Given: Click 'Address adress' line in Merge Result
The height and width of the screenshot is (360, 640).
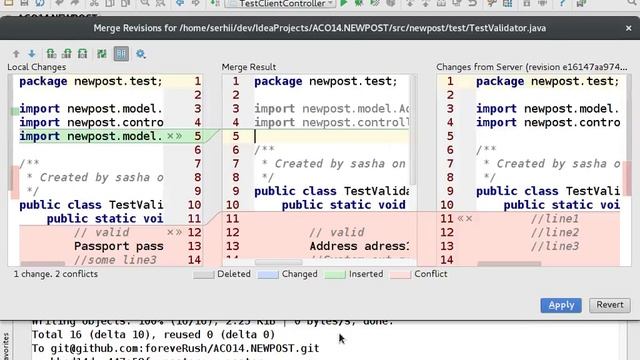Looking at the screenshot, I should pyautogui.click(x=359, y=246).
